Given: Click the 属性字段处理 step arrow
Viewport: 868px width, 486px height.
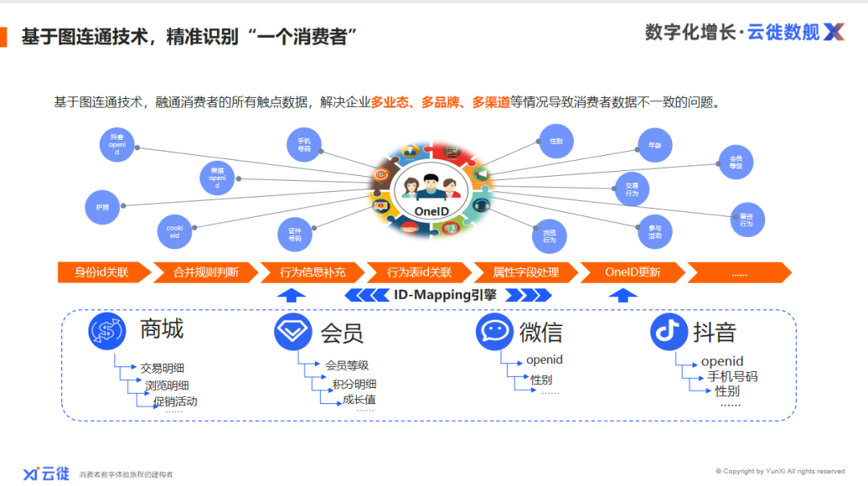Looking at the screenshot, I should tap(526, 272).
